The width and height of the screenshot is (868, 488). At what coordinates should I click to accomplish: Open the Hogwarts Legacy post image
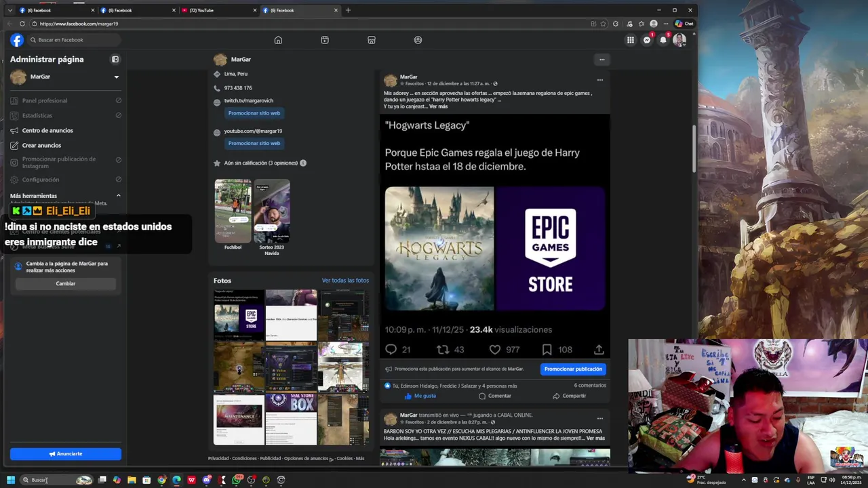click(495, 236)
